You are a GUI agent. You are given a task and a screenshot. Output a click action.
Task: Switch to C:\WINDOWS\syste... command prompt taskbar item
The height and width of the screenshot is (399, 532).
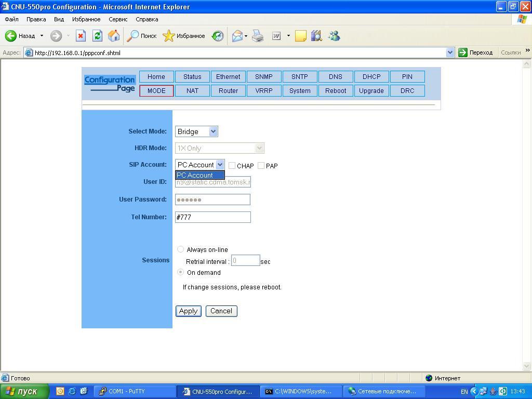click(x=301, y=391)
